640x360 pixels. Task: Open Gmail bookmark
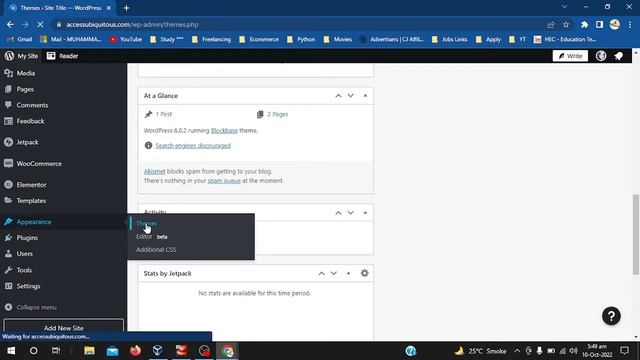coord(20,39)
